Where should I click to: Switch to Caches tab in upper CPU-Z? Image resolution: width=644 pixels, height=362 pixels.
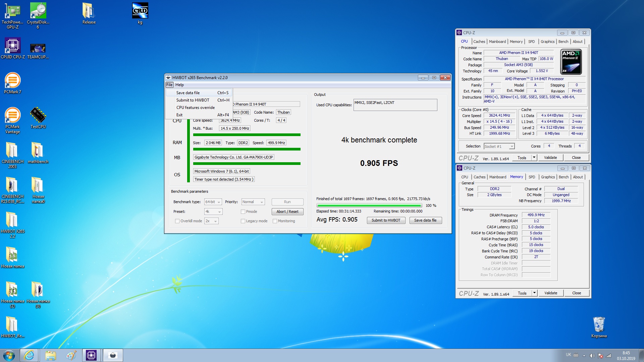click(479, 42)
